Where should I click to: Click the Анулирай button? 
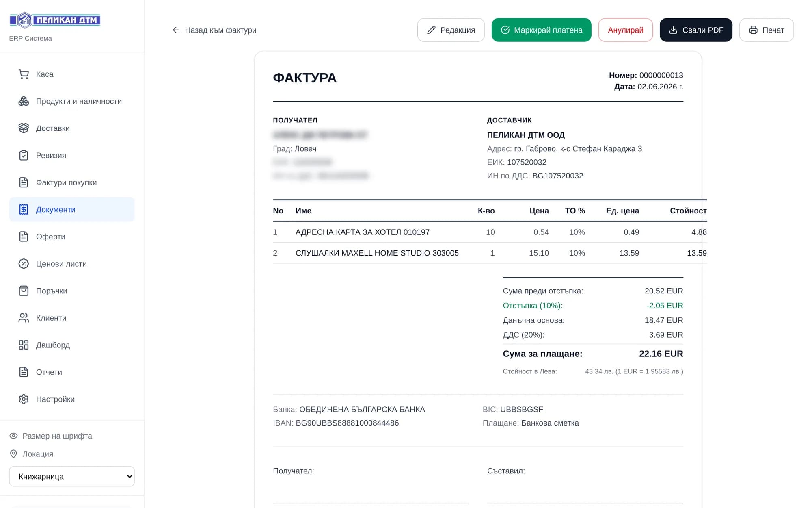point(625,30)
